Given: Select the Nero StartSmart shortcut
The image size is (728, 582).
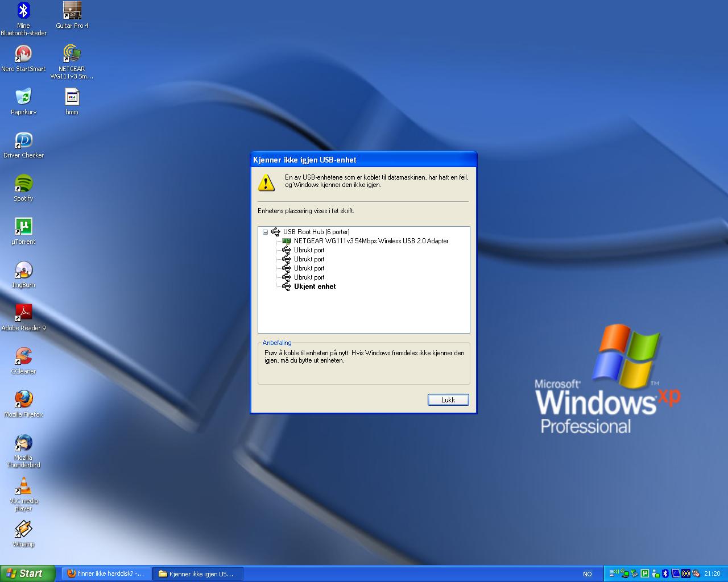Looking at the screenshot, I should click(23, 59).
